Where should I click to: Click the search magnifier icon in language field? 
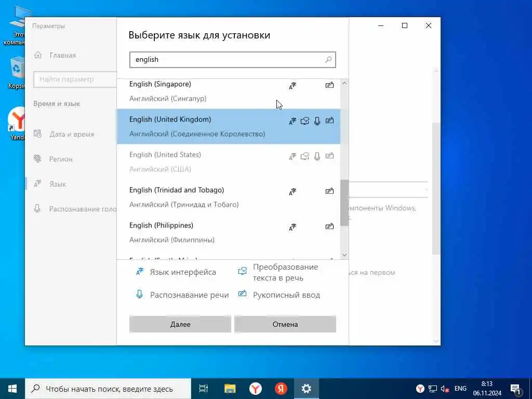click(x=328, y=60)
